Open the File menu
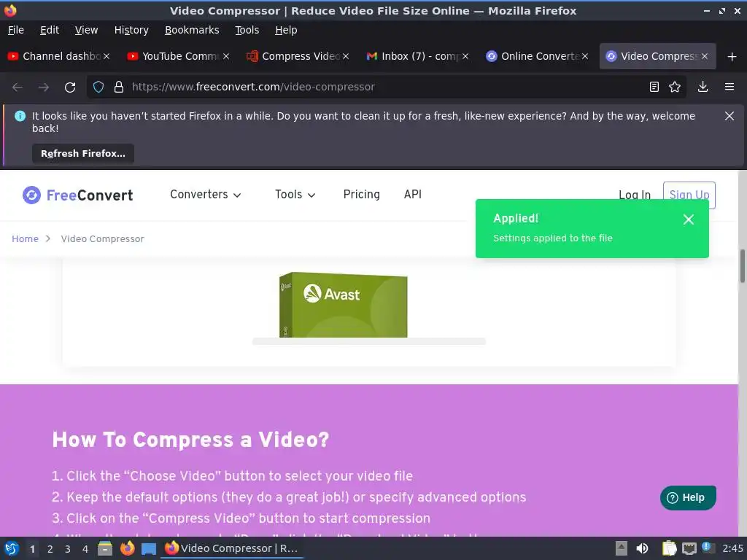The width and height of the screenshot is (747, 560). 16,30
